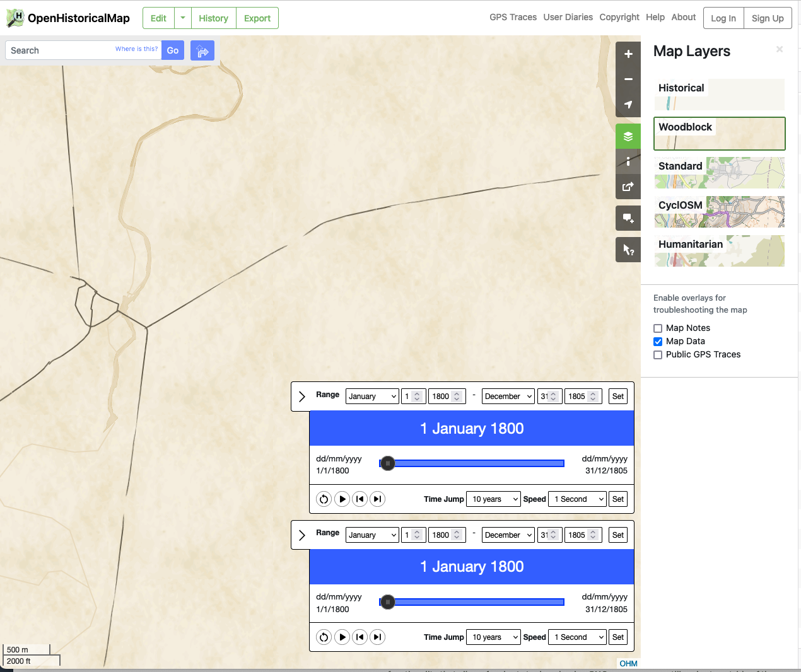
Task: Zoom in on the map
Action: (628, 54)
